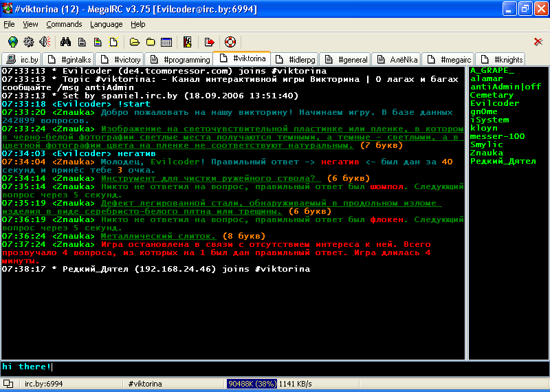
Task: Click the underlined question about 'Металлический слиток'
Action: click(x=159, y=236)
